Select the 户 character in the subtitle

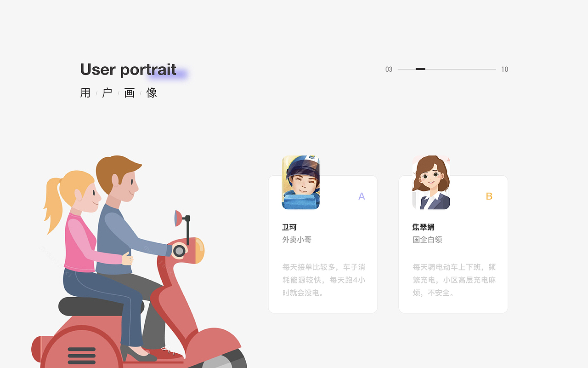[x=107, y=92]
